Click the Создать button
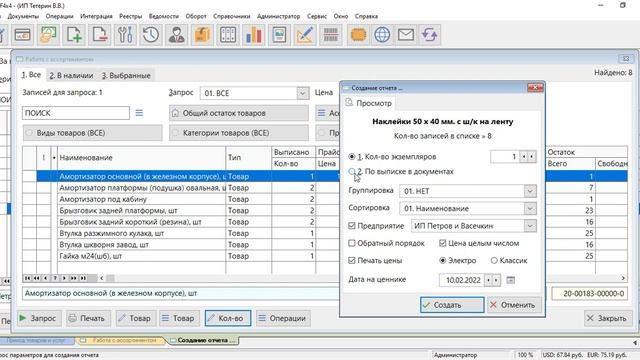 [x=452, y=305]
